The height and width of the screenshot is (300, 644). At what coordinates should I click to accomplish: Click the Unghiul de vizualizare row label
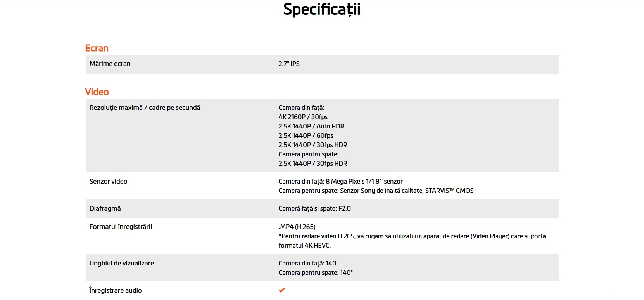121,263
